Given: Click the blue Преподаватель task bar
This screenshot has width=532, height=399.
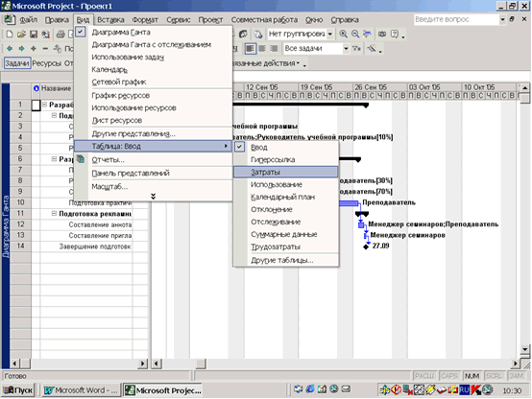Looking at the screenshot, I should pos(349,203).
